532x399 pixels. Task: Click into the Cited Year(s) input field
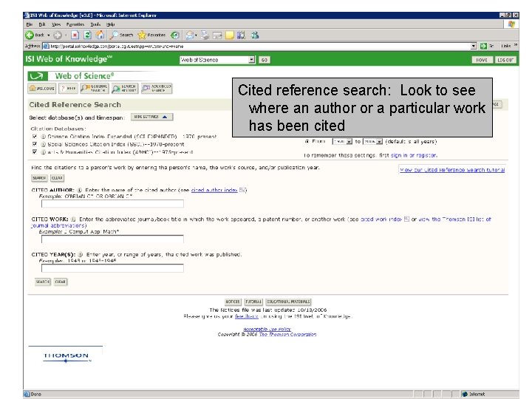point(112,268)
